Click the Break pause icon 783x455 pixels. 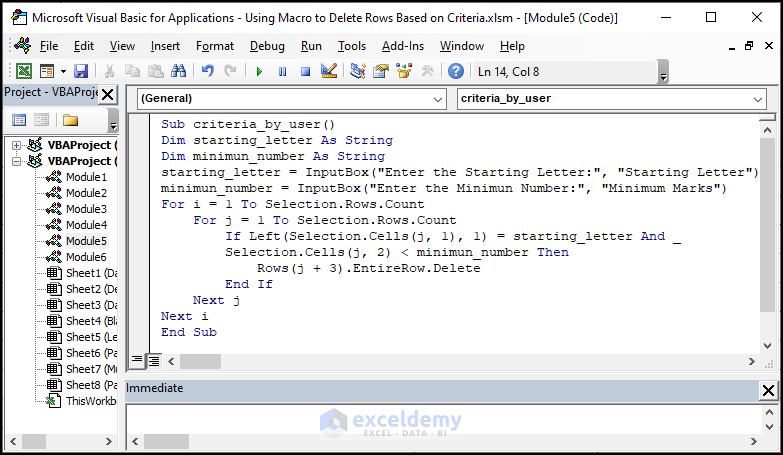tap(282, 71)
